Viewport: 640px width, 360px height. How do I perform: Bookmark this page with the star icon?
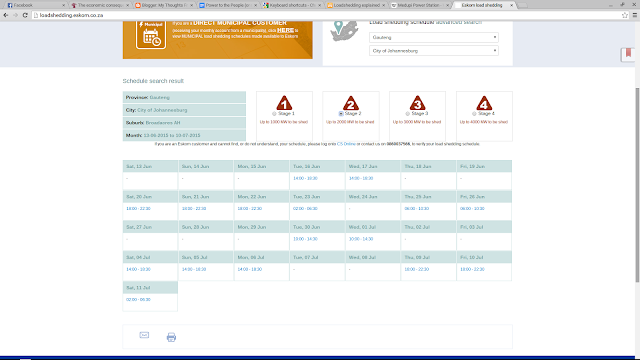point(625,15)
